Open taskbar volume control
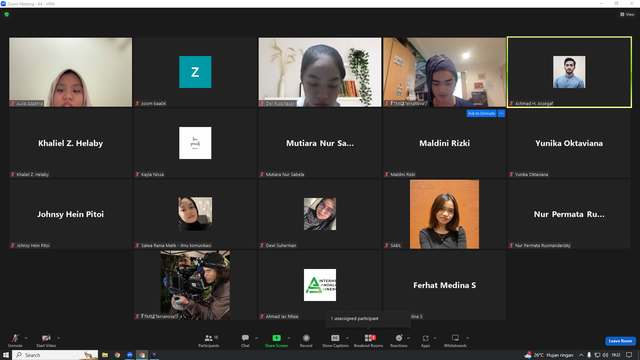The image size is (640, 360). tap(605, 355)
